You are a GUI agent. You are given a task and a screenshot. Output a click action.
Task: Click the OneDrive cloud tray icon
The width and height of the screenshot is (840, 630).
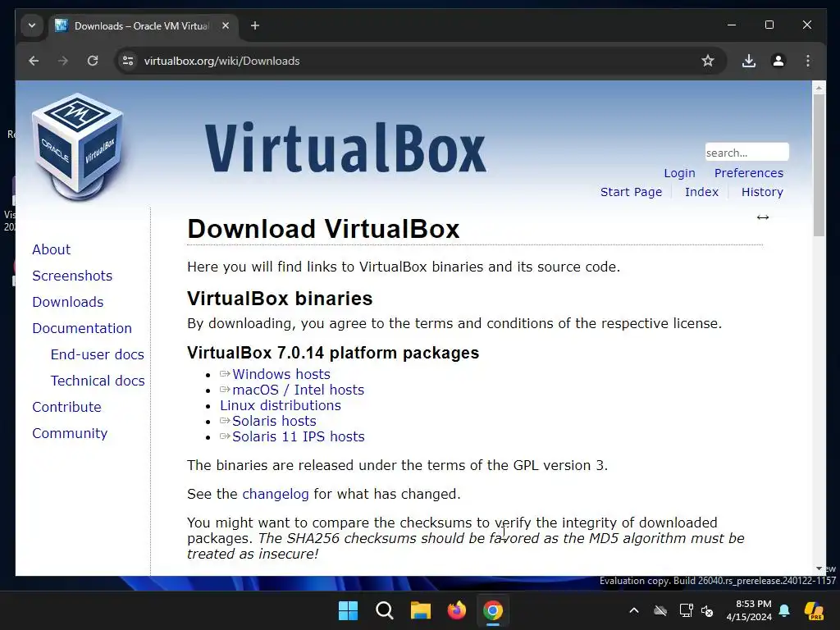(x=660, y=610)
